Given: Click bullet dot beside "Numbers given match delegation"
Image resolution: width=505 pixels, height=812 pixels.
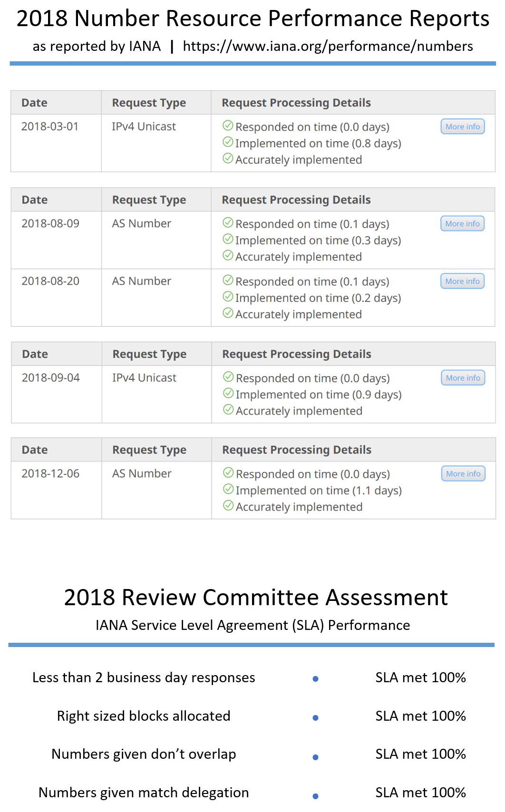Looking at the screenshot, I should click(x=315, y=796).
